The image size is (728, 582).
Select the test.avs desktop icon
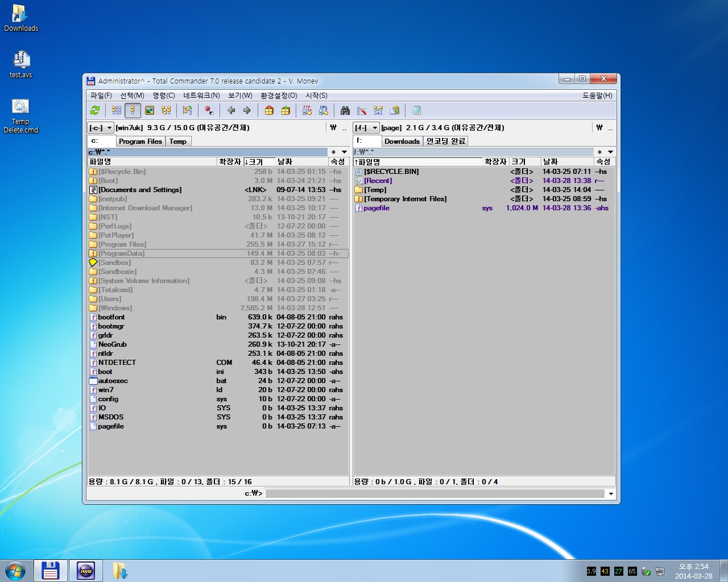coord(21,64)
